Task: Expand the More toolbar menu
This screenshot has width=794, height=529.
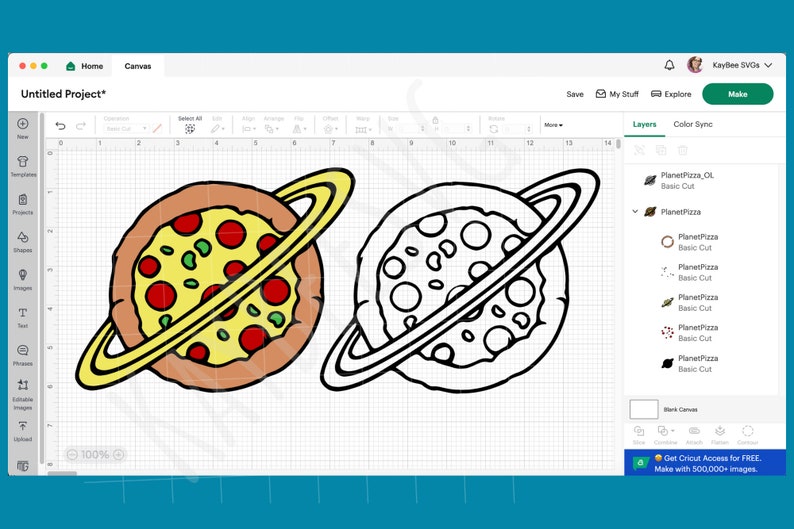Action: (553, 125)
